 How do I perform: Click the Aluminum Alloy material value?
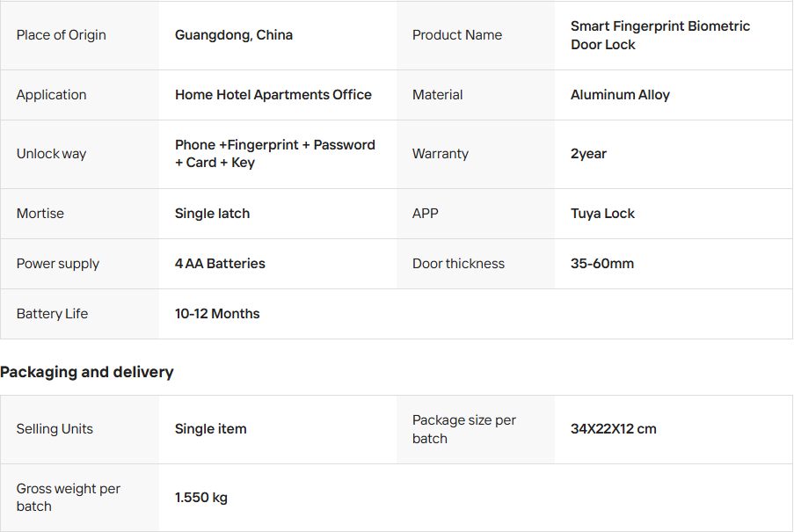pos(620,95)
